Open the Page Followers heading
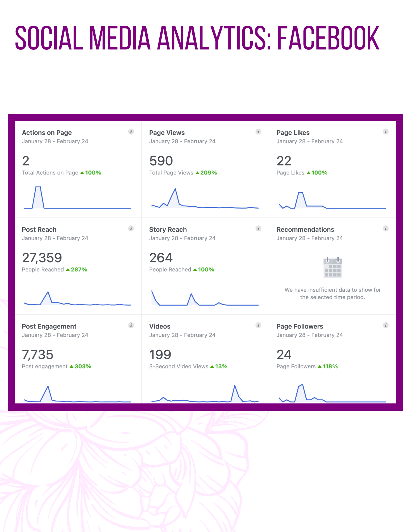This screenshot has height=532, width=411. [300, 326]
